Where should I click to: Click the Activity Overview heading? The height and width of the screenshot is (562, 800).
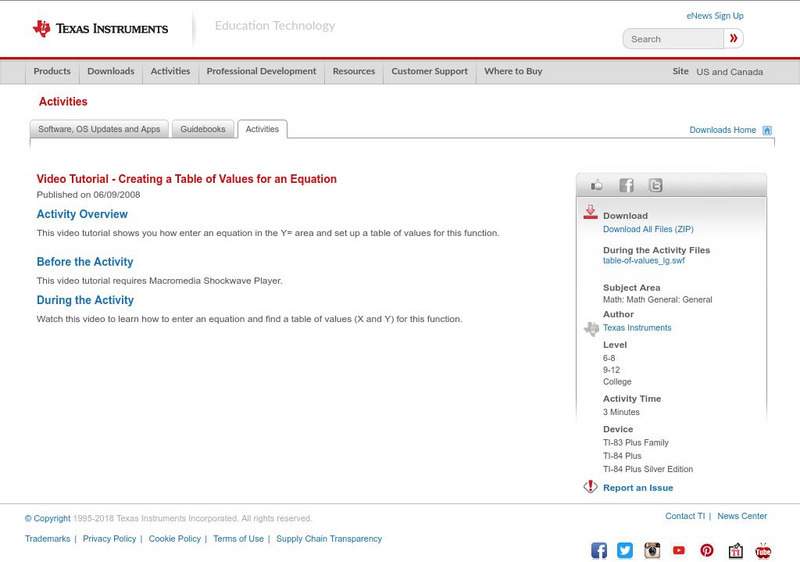click(x=82, y=214)
